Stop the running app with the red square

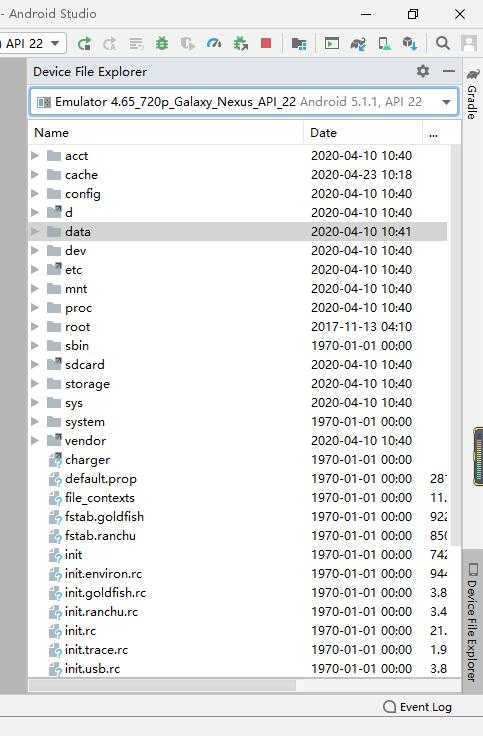pos(266,44)
